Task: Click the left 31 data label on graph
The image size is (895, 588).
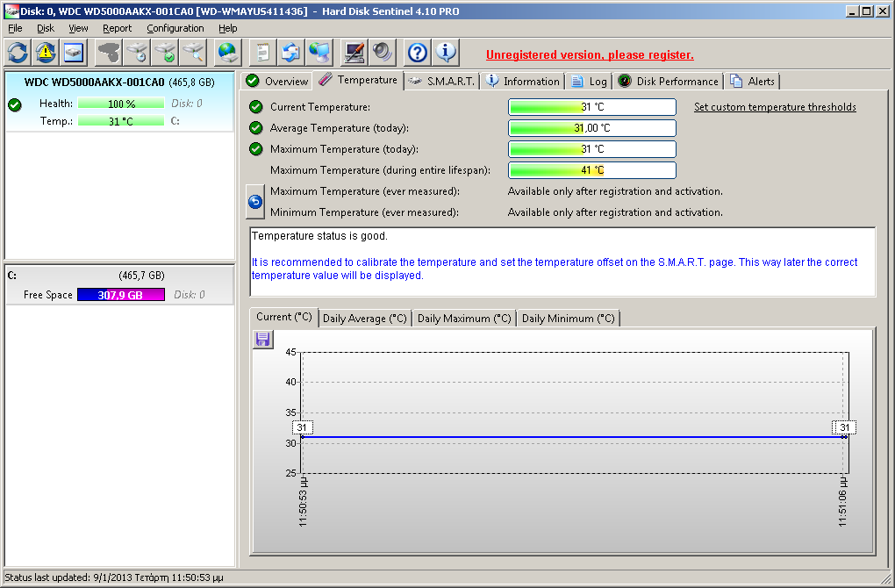Action: (x=301, y=427)
